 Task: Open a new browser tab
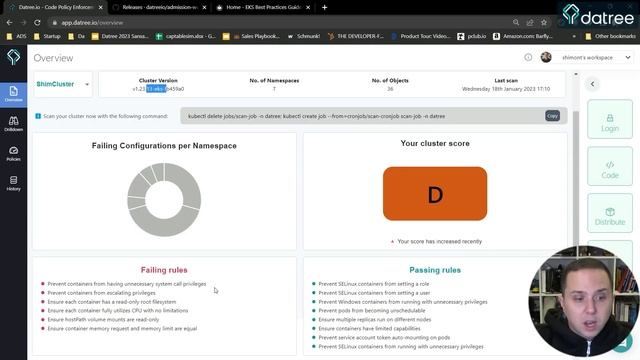pos(324,7)
